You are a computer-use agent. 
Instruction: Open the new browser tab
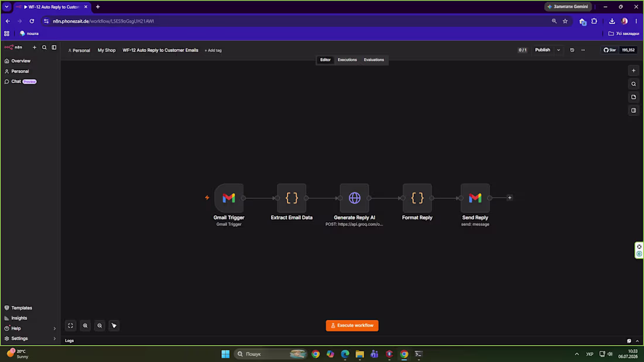(x=98, y=6)
